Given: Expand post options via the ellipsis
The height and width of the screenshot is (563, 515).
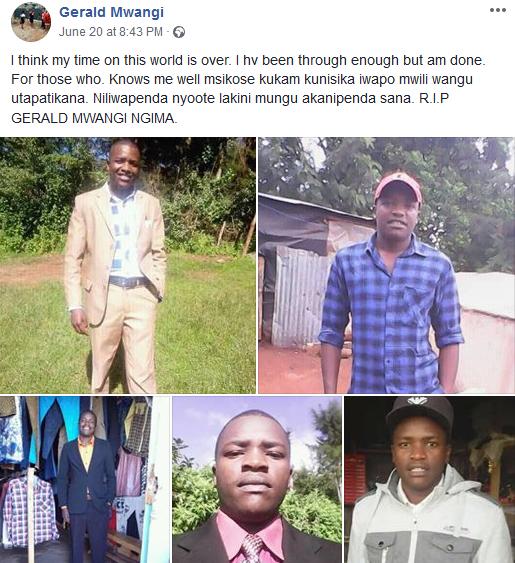Looking at the screenshot, I should tap(498, 10).
